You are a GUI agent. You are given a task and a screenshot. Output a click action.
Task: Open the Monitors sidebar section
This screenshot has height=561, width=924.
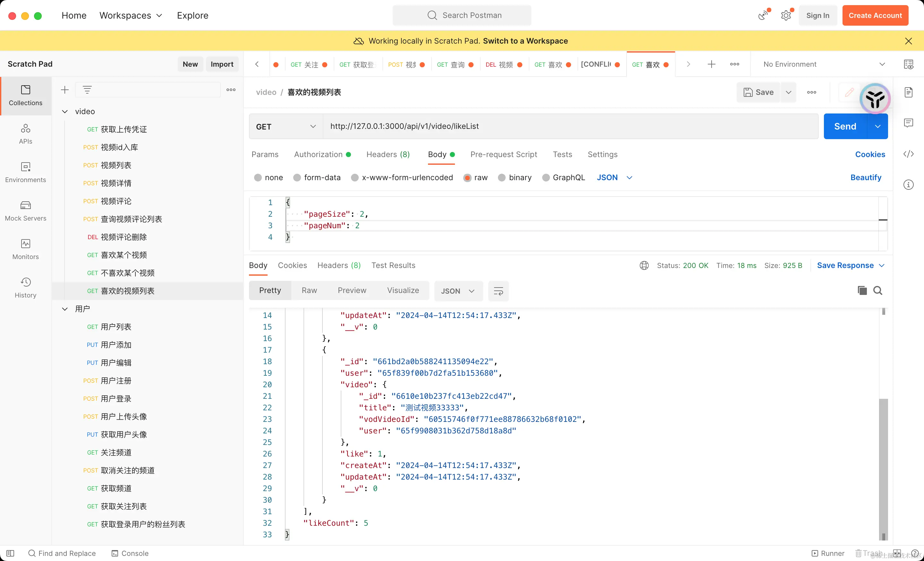tap(25, 249)
